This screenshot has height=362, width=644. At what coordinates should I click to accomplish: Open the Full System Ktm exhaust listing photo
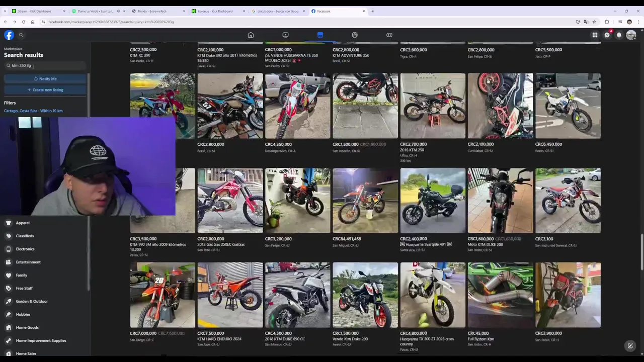[x=500, y=295]
